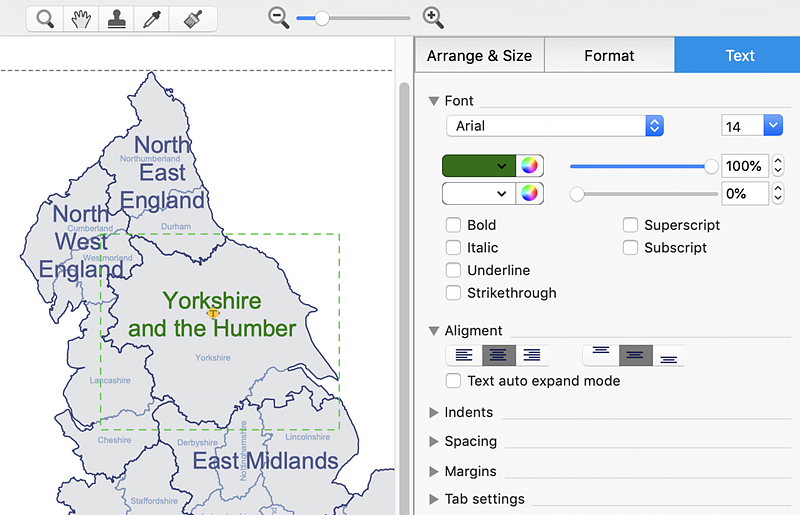Click the zoom in magnifier icon
Viewport: 800px width, 515px height.
click(x=433, y=18)
